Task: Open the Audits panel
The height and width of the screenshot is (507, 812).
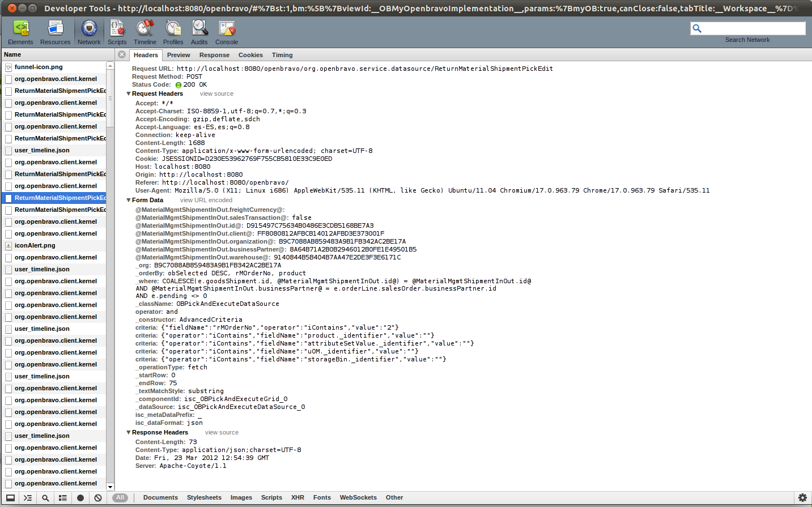Action: point(199,32)
